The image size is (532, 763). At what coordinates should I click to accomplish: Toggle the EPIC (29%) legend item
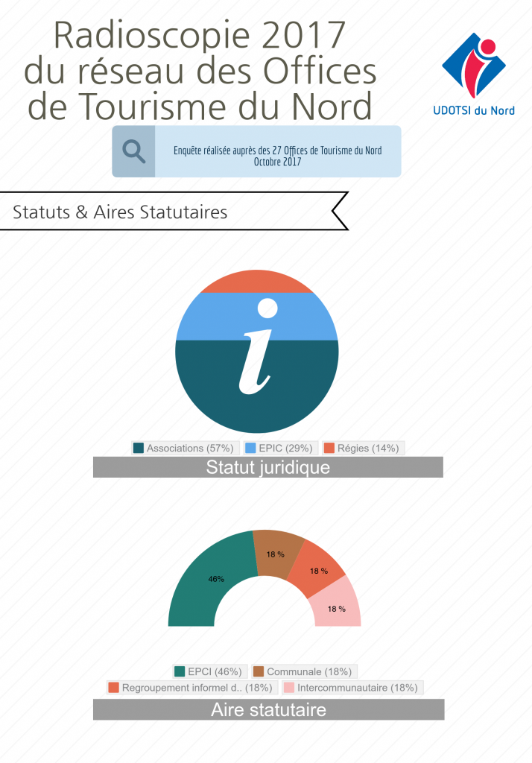[x=280, y=448]
